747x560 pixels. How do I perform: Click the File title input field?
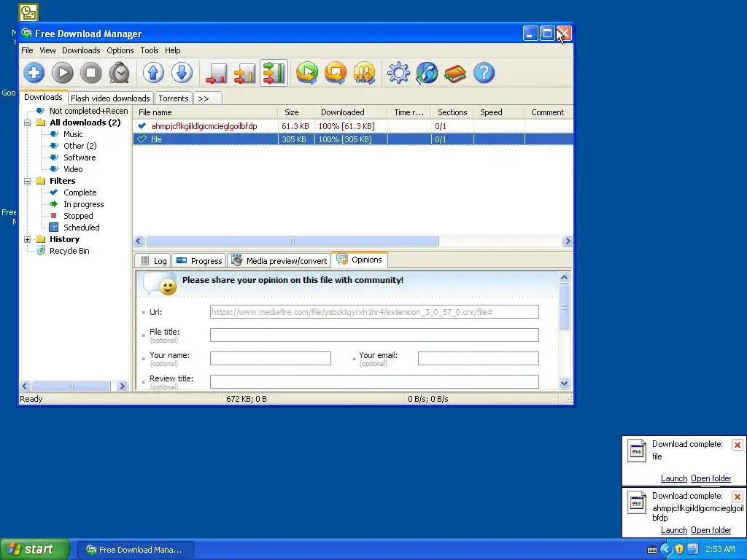[x=374, y=335]
